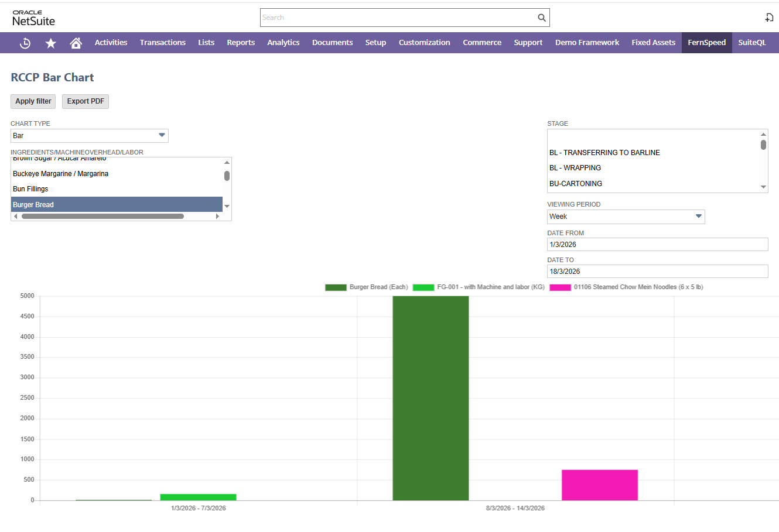779x532 pixels.
Task: Click the Export PDF button
Action: click(86, 101)
